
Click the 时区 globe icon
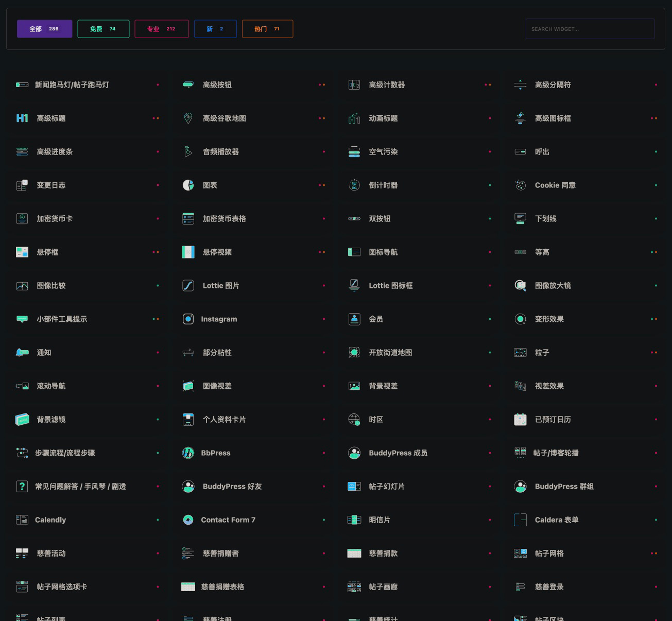click(354, 419)
